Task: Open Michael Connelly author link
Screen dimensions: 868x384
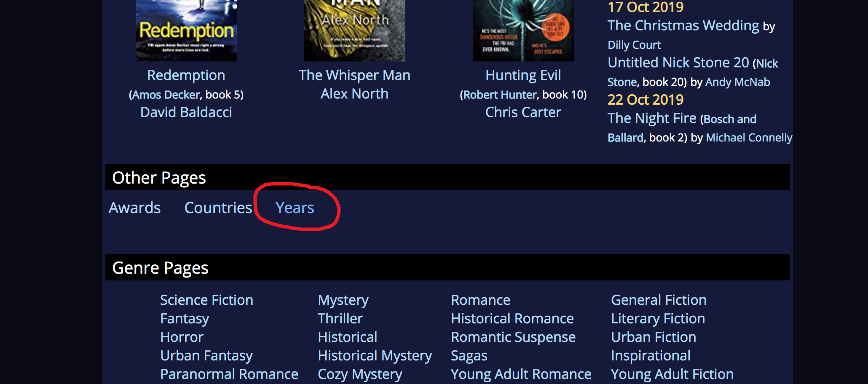Action: tap(749, 137)
